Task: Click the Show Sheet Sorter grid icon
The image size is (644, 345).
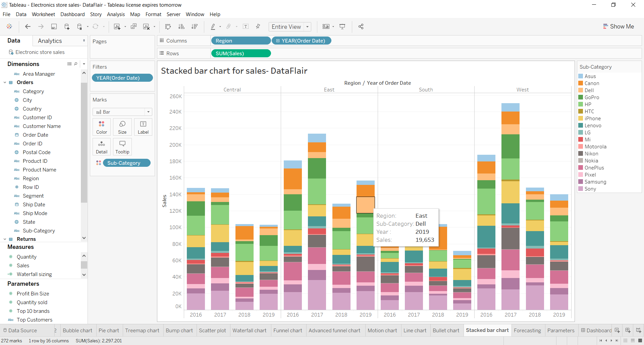Action: pyautogui.click(x=626, y=341)
